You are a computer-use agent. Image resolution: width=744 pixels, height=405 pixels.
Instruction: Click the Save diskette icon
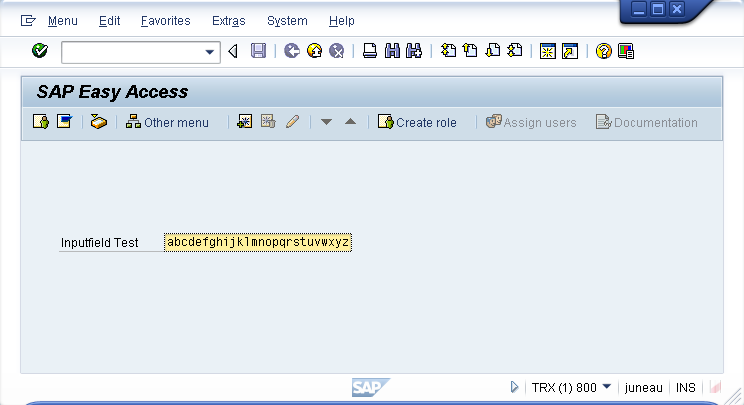point(258,51)
